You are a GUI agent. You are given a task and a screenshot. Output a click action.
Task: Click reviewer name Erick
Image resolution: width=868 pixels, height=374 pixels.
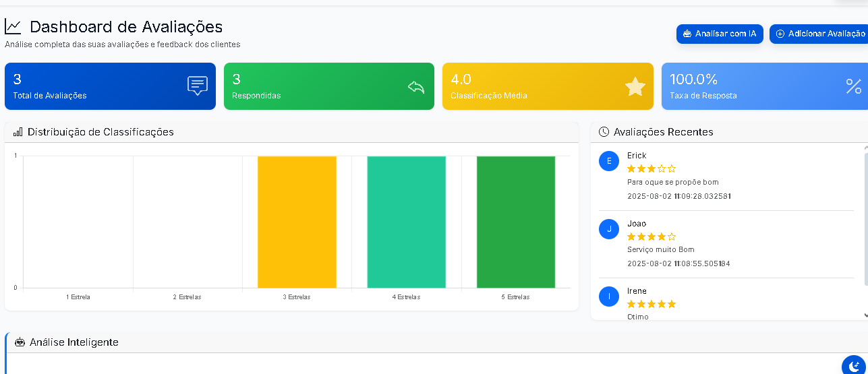point(637,156)
